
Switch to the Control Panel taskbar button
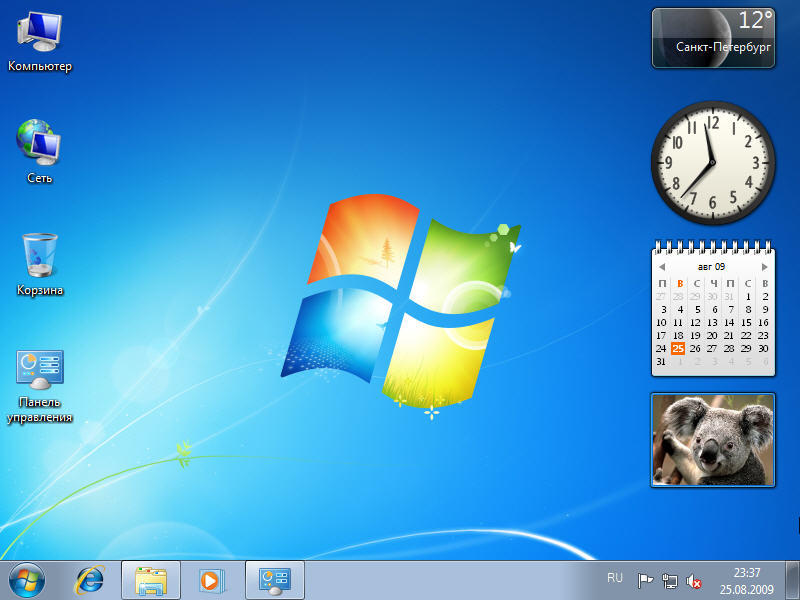[x=275, y=581]
